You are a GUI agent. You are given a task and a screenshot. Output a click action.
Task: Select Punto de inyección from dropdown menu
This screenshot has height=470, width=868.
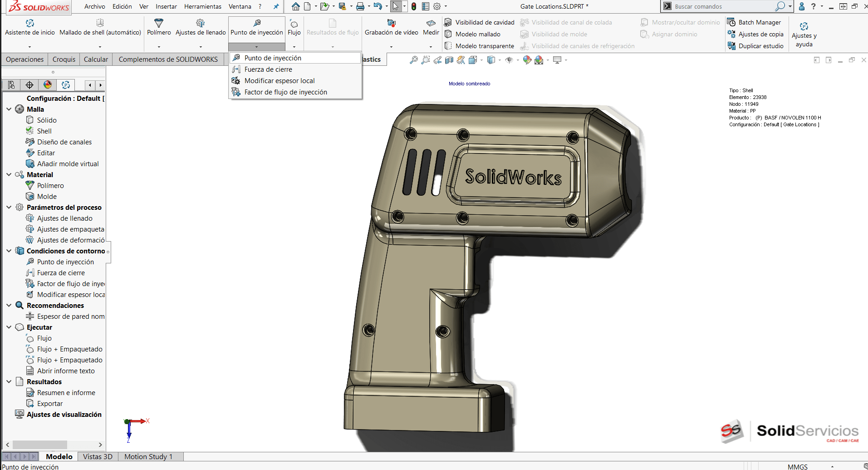click(x=295, y=58)
